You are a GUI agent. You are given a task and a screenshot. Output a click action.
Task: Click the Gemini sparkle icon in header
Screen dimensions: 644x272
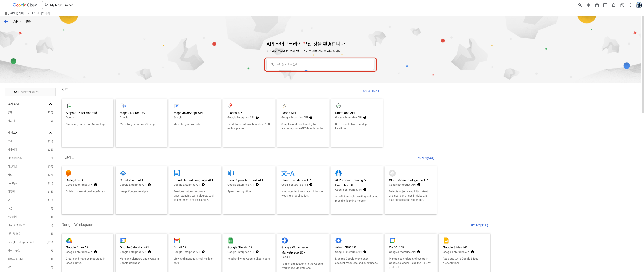588,5
